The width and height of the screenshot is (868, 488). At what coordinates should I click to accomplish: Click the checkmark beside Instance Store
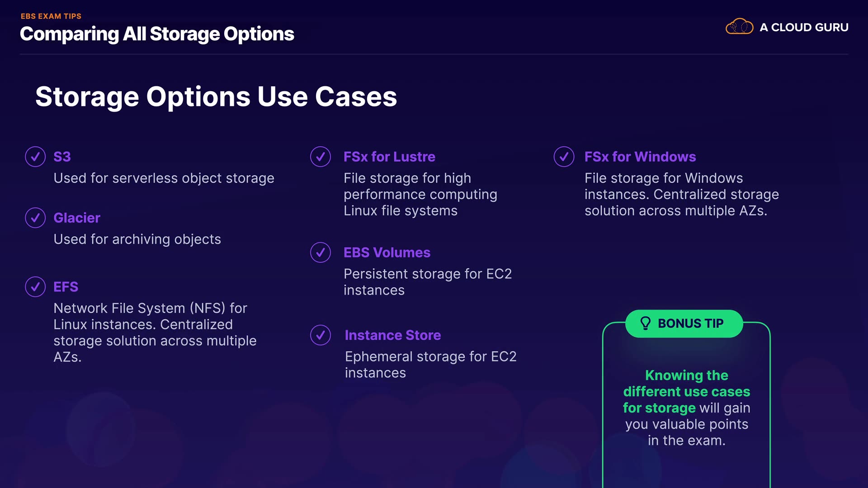point(321,335)
